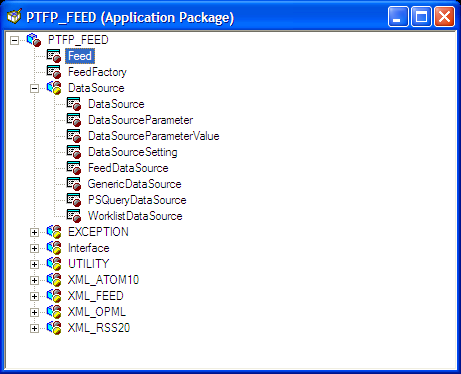
Task: Select the DataSourceParameter label
Action: [x=141, y=120]
